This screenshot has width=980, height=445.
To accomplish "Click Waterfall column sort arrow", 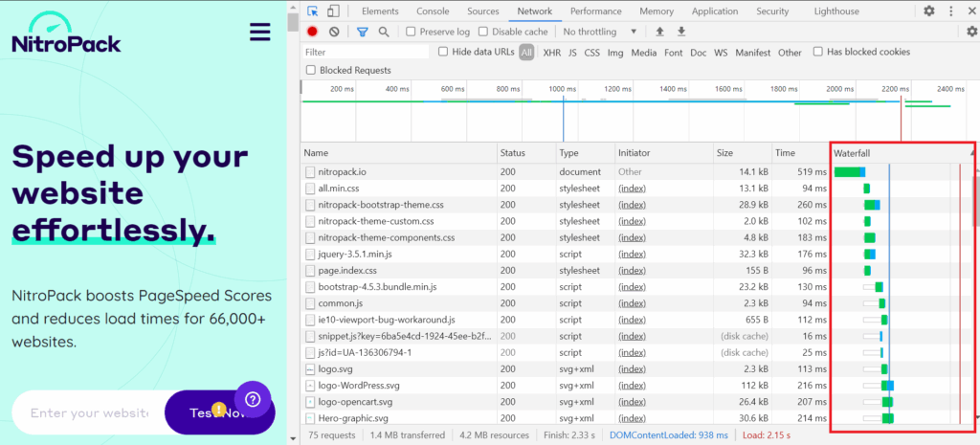I will [972, 152].
